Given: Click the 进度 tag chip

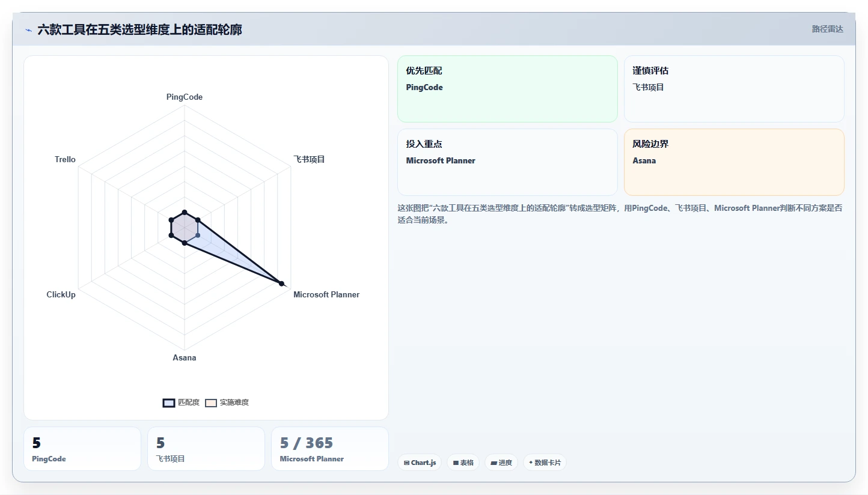Looking at the screenshot, I should 501,463.
